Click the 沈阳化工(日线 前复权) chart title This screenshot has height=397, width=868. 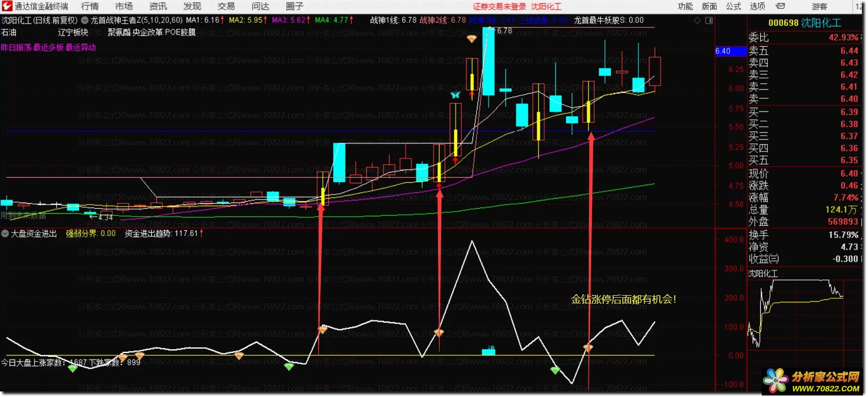(x=39, y=20)
